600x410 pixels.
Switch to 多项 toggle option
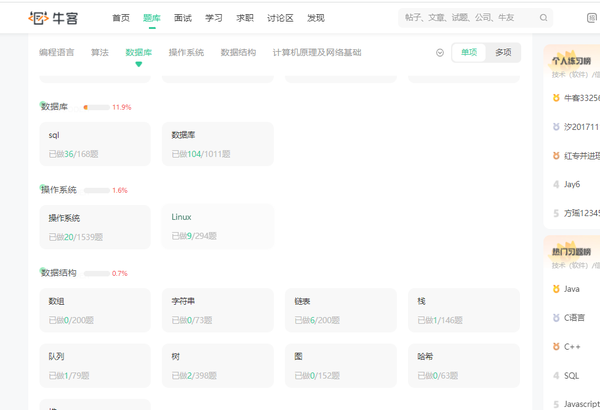(503, 52)
